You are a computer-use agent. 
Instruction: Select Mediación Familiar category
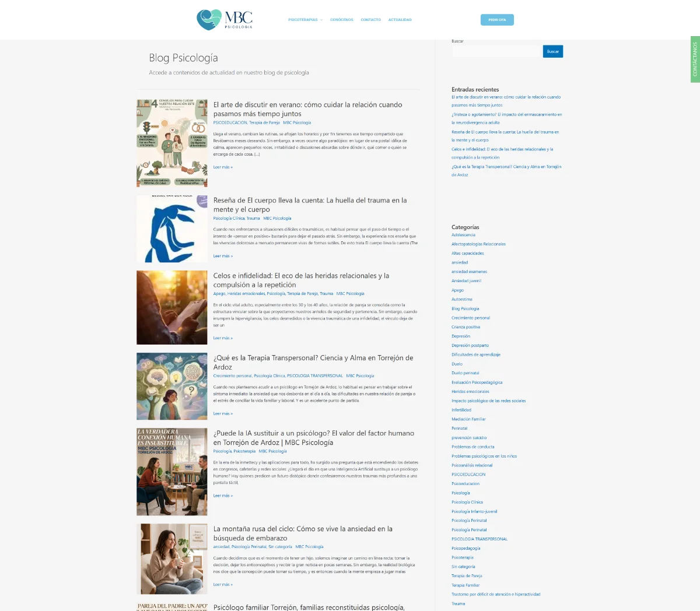[x=468, y=419]
